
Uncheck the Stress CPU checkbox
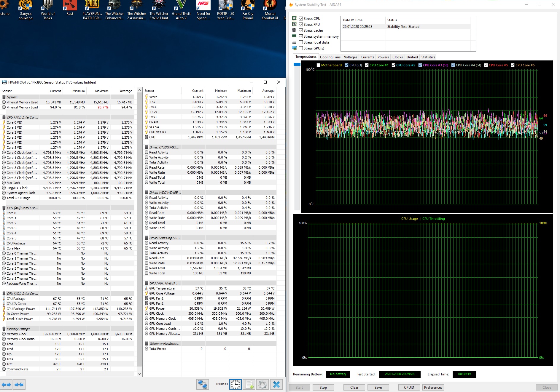tap(301, 18)
